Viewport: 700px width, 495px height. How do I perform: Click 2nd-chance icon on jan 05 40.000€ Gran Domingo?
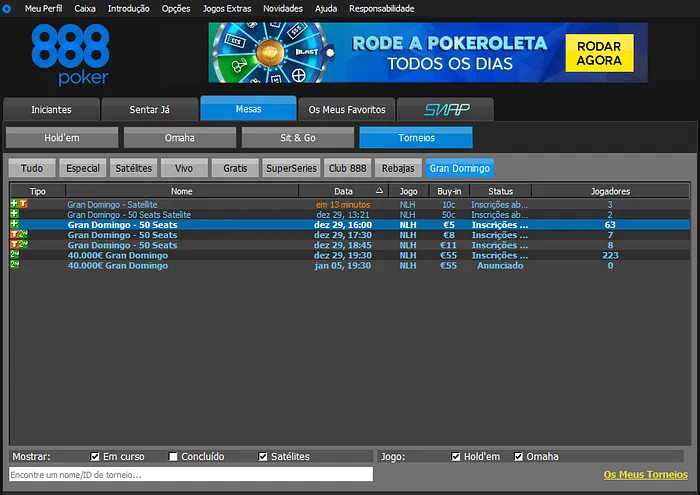[x=15, y=265]
